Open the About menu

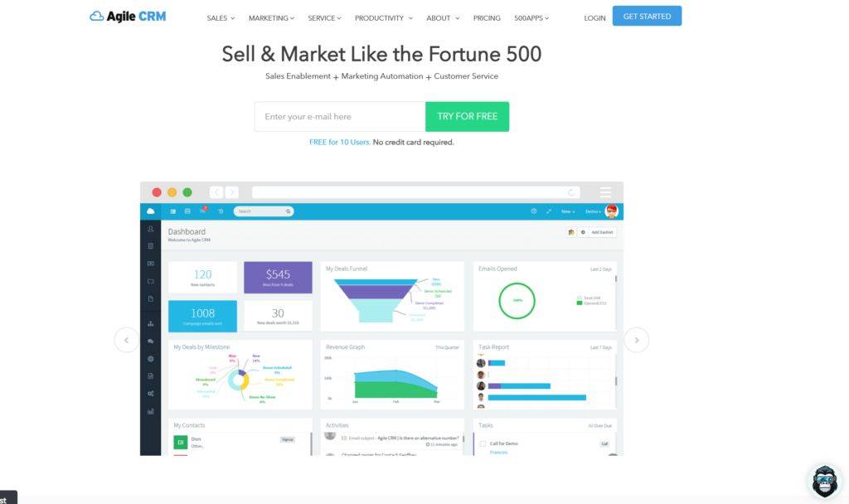pyautogui.click(x=443, y=18)
